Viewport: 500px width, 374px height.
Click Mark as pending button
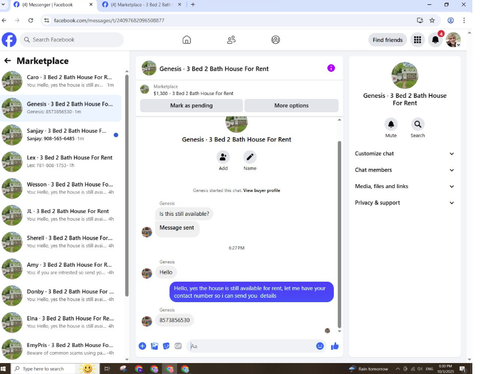[x=191, y=105]
